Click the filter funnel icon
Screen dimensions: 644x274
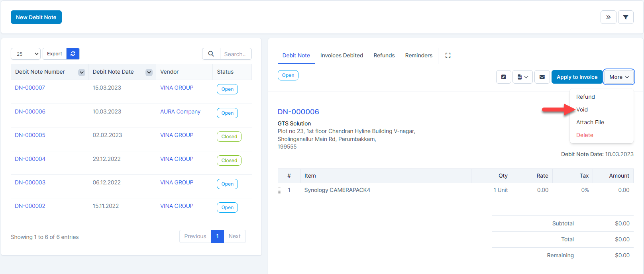pyautogui.click(x=626, y=17)
